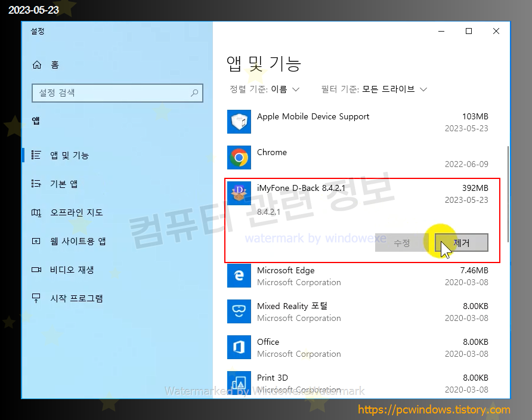
Task: Focus the 설정 검색 search field
Action: click(x=117, y=93)
